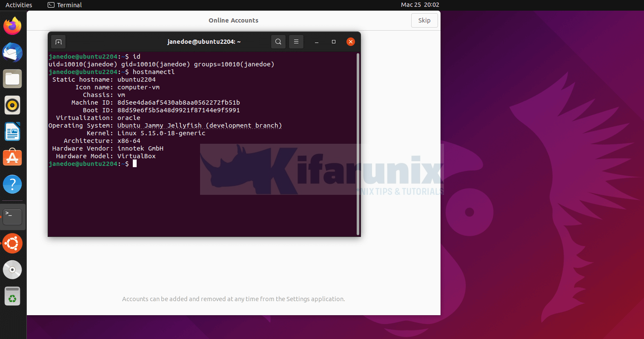The width and height of the screenshot is (644, 339).
Task: Open the optical disc icon in the dock
Action: [x=12, y=270]
